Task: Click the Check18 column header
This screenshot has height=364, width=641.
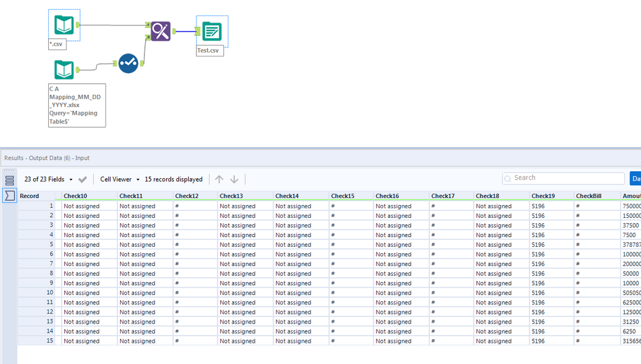Action: click(x=502, y=196)
